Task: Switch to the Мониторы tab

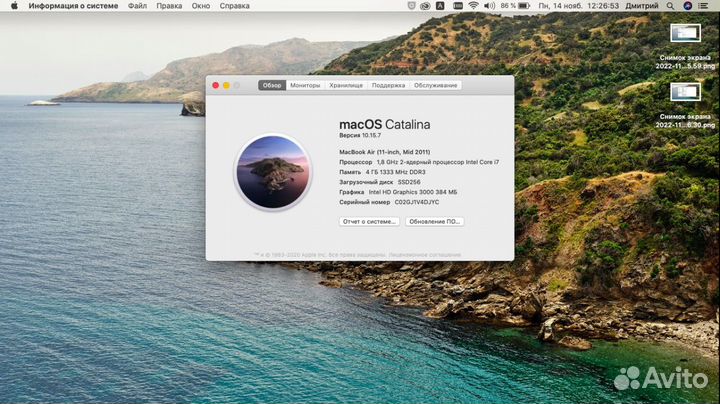Action: click(305, 85)
